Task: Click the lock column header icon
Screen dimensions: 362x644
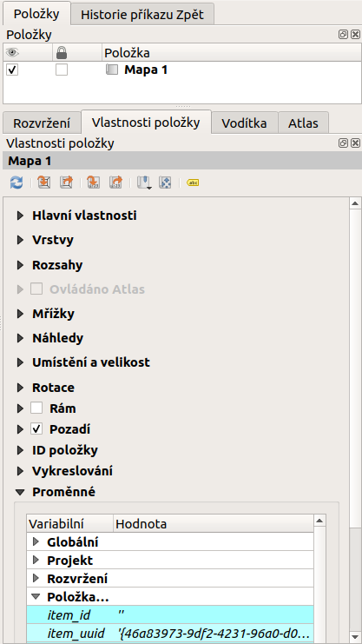Action: 62,52
